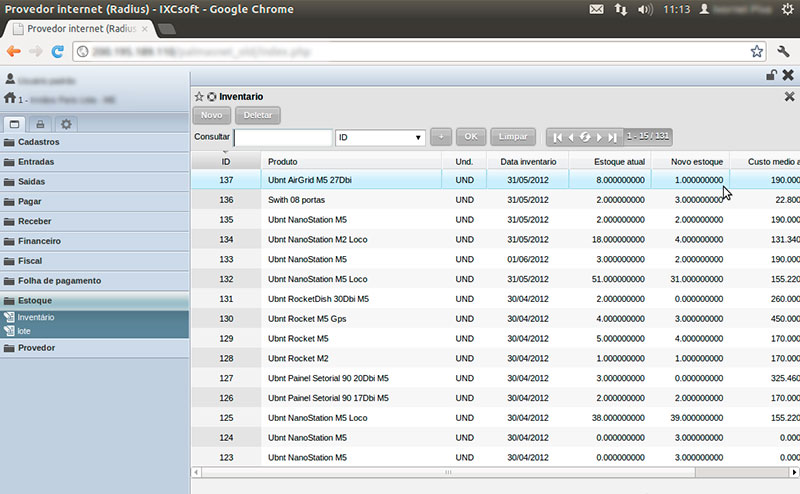Open Chrome wrench settings menu

(783, 51)
